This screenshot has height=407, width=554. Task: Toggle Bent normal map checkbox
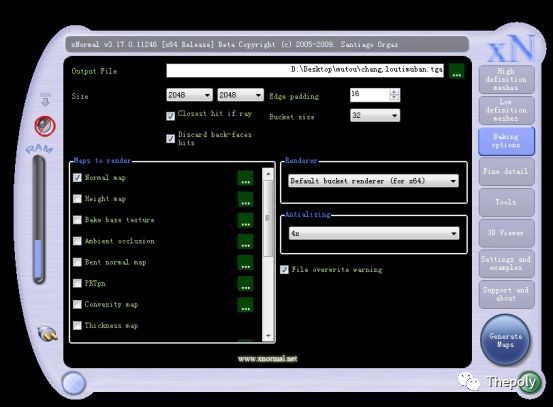pos(77,262)
